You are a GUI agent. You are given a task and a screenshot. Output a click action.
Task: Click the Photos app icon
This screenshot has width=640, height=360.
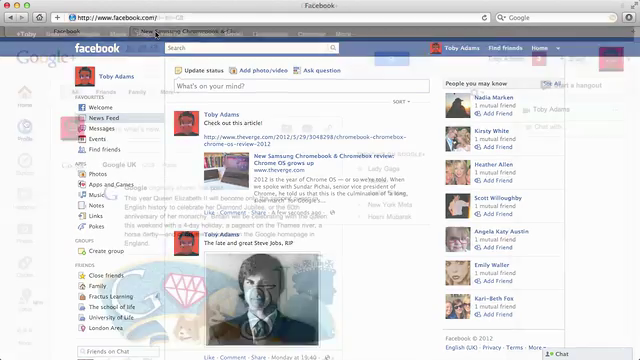(x=82, y=174)
